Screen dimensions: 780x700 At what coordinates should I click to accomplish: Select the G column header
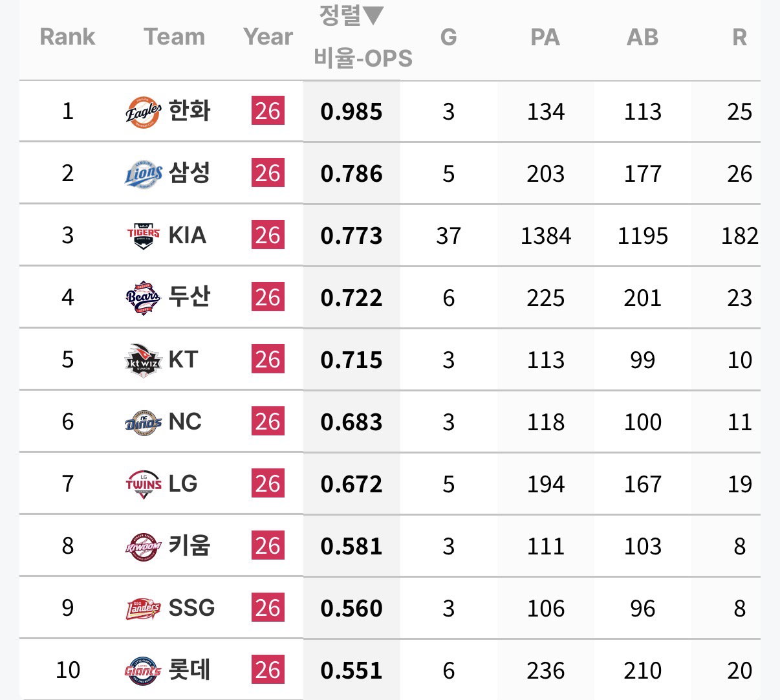tap(448, 37)
